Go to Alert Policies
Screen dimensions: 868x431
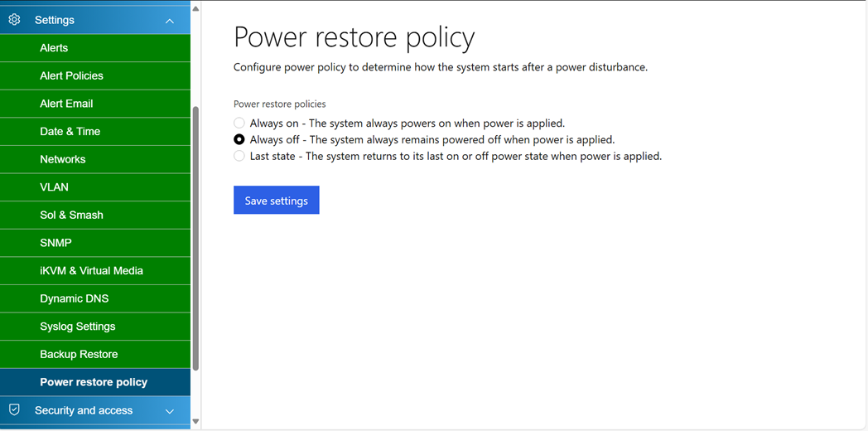coord(71,75)
